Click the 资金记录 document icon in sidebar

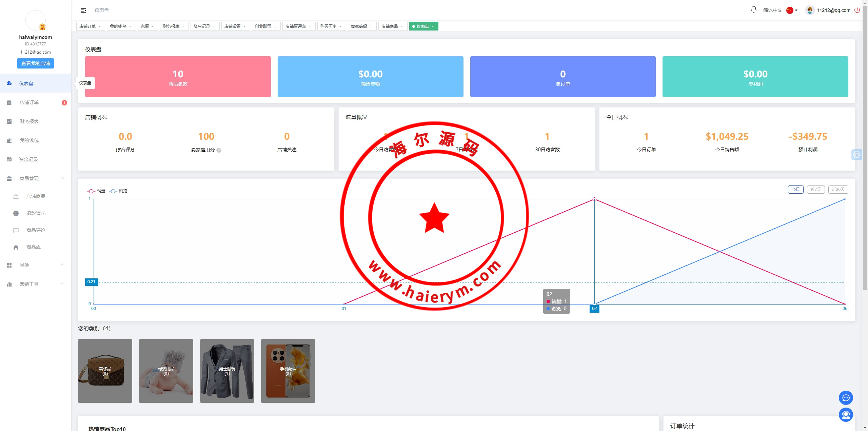click(x=9, y=159)
